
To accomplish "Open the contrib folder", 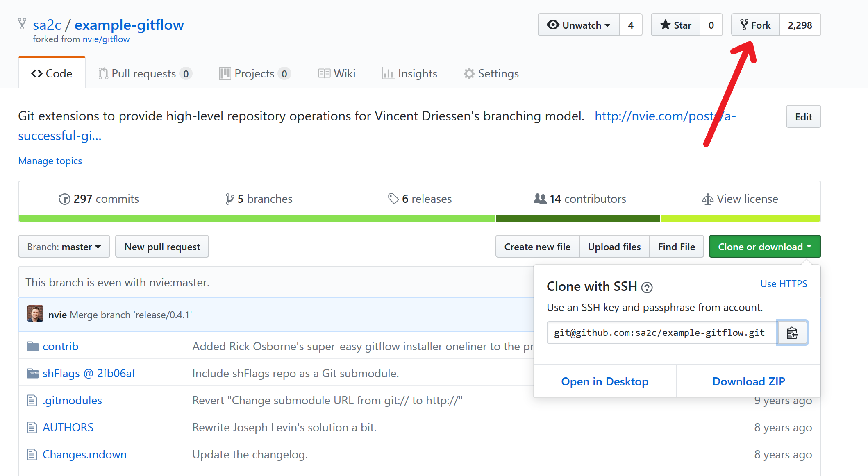I will point(61,347).
